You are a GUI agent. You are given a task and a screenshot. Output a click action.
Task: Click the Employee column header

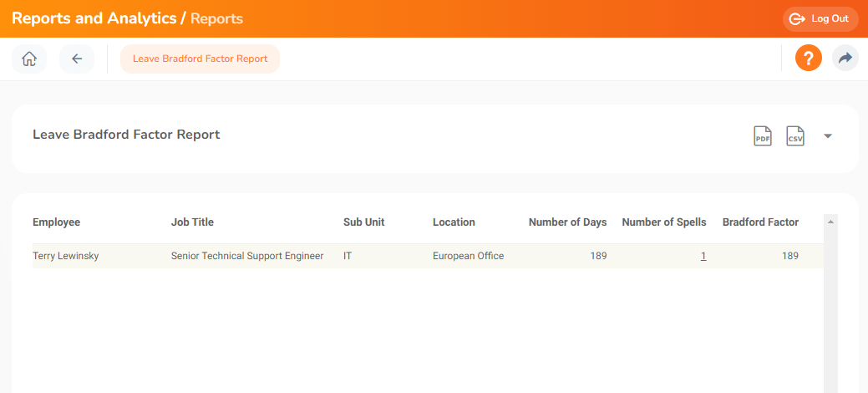tap(57, 222)
